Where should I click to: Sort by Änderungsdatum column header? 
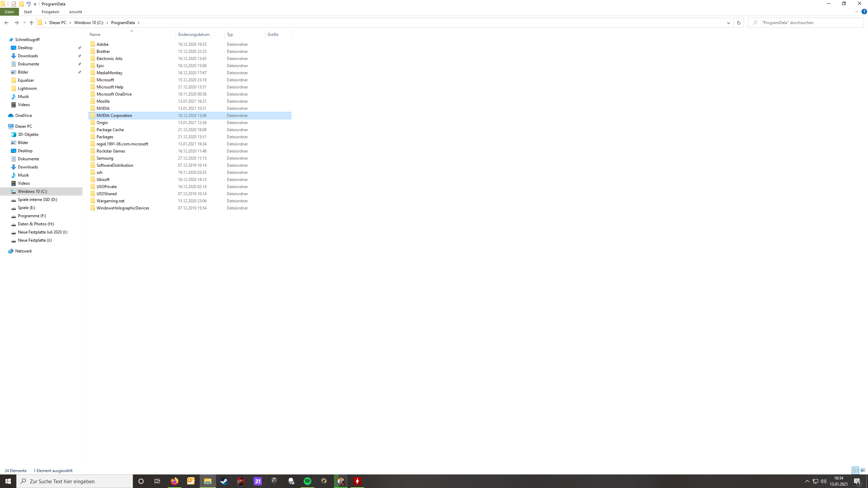194,35
